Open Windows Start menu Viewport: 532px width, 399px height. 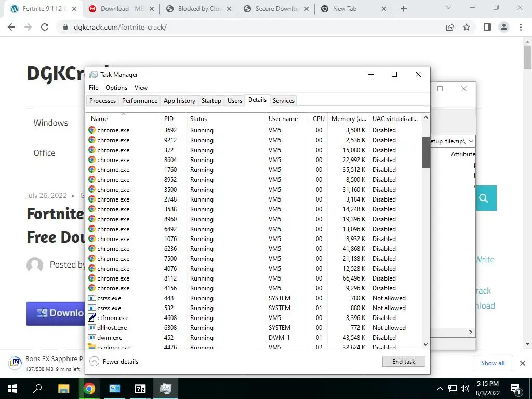pos(12,389)
